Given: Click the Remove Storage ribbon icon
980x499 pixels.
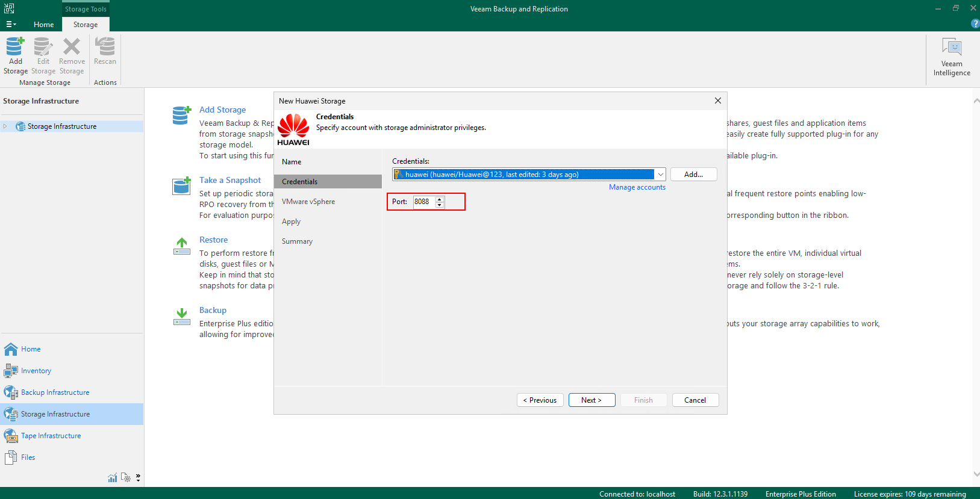Looking at the screenshot, I should pyautogui.click(x=72, y=55).
